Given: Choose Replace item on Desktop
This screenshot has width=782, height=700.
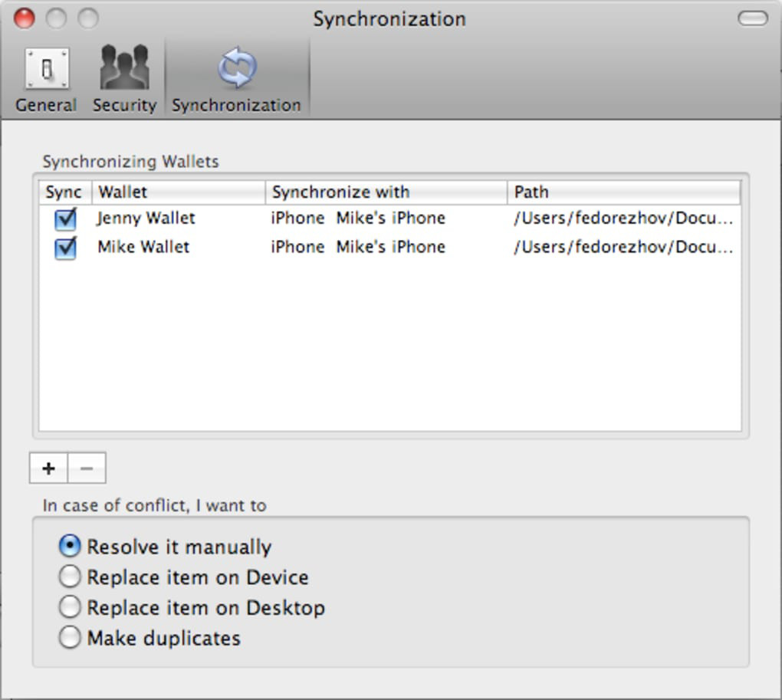Looking at the screenshot, I should click(x=70, y=607).
